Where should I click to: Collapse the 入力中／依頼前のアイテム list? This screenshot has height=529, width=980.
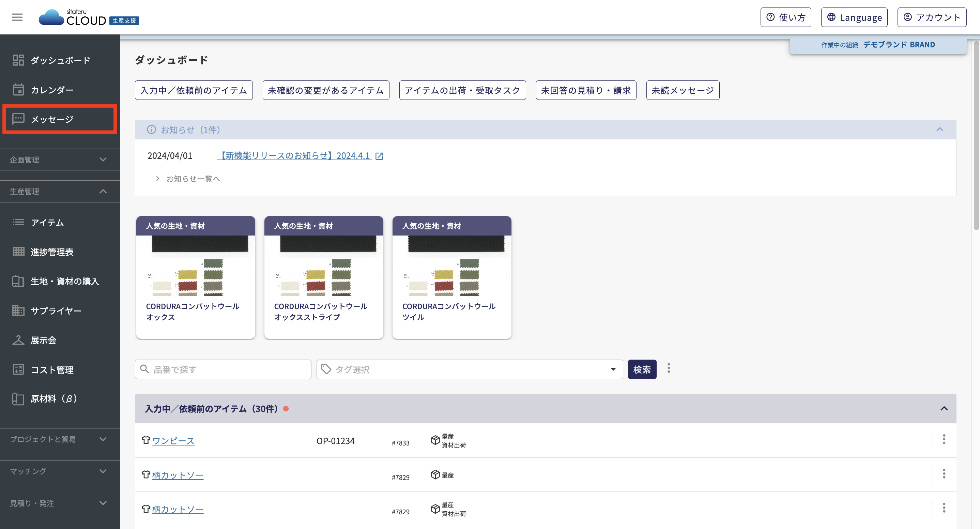pyautogui.click(x=944, y=408)
